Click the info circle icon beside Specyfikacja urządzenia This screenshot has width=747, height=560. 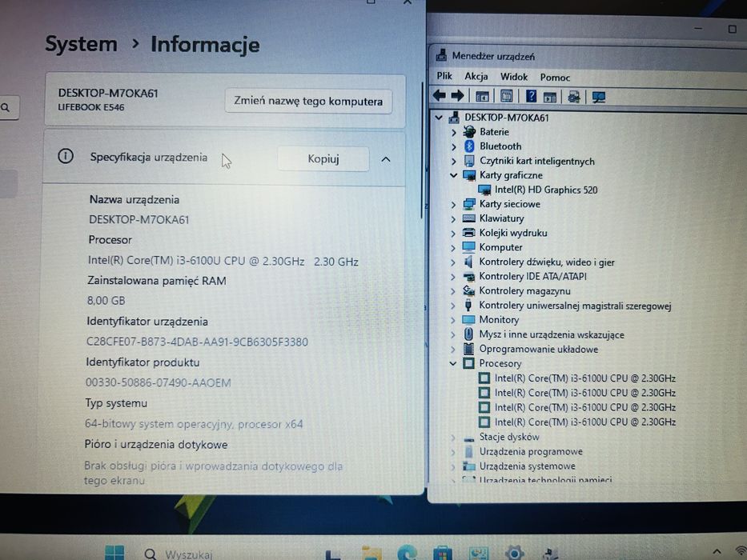click(66, 156)
